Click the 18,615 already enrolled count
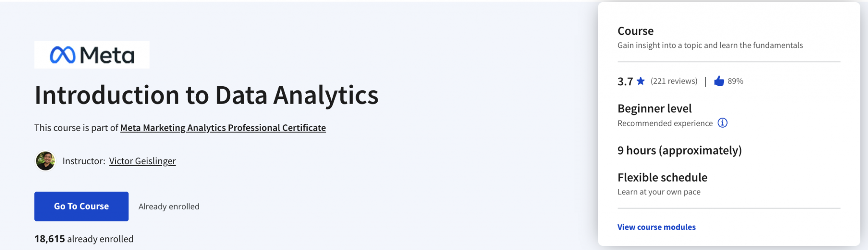 click(48, 239)
